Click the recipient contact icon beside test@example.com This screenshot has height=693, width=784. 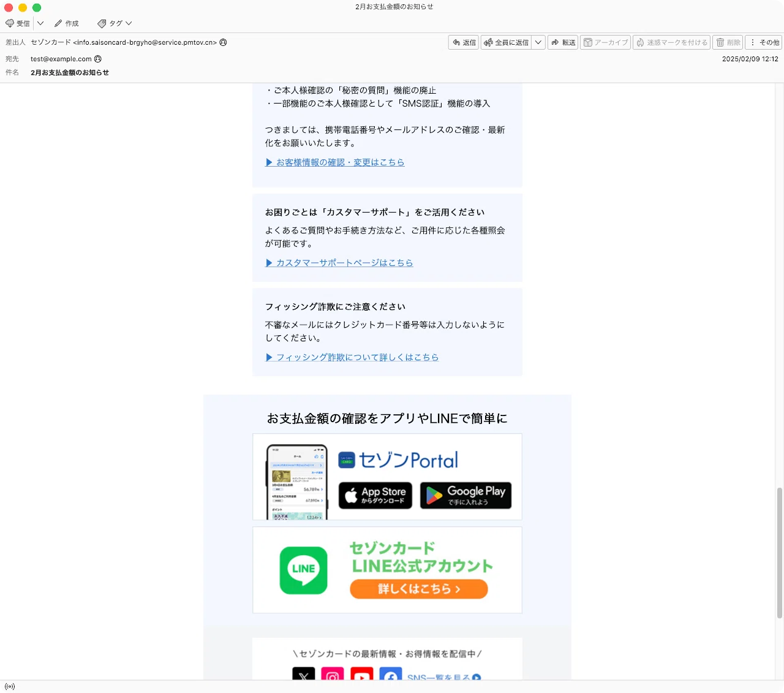point(98,59)
